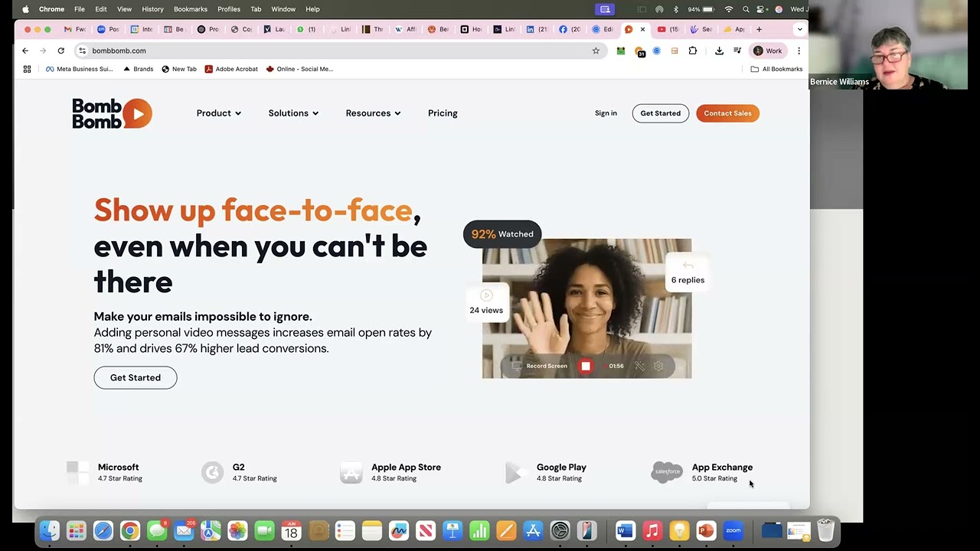Click the 6 replies card

pos(688,272)
